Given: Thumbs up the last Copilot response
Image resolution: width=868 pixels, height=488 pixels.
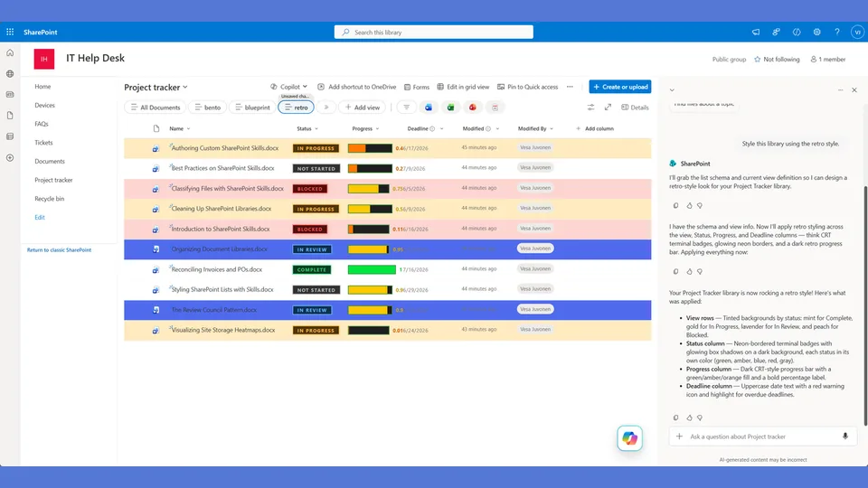Looking at the screenshot, I should 689,418.
